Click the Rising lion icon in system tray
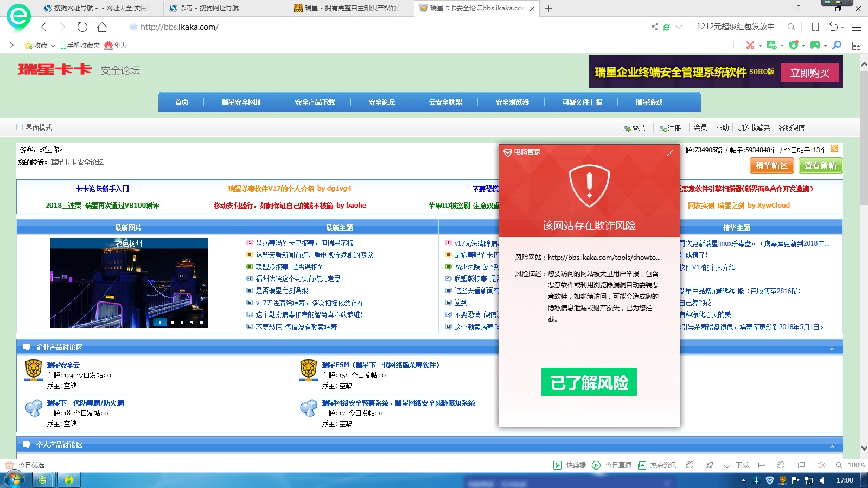The width and height of the screenshot is (868, 488). (x=783, y=480)
